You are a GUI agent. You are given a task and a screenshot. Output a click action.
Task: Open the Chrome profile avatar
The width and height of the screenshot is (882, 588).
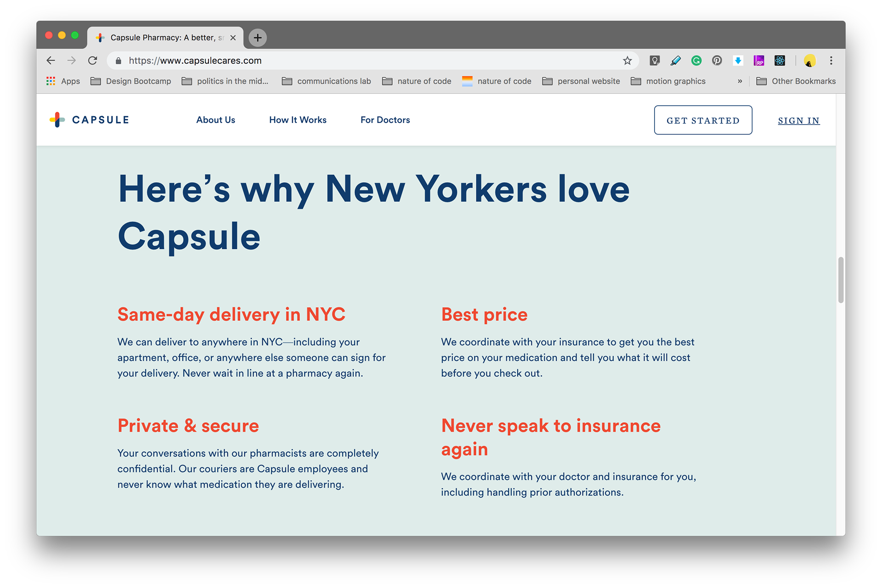(x=810, y=61)
